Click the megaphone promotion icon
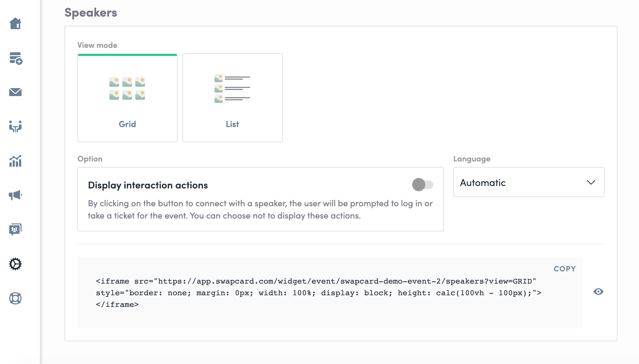Image resolution: width=639 pixels, height=364 pixels. point(15,195)
